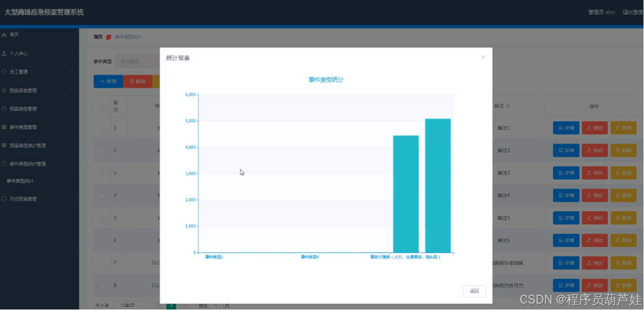Click 删除 for the 备注1 row
The height and width of the screenshot is (310, 644).
tap(623, 128)
